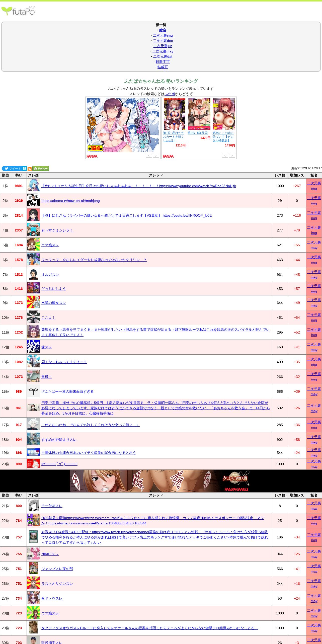Viewport: 322px width, 644px height.
Task: Click the ふたば☆ちゃんねる 勢いランキング heading
Action: (x=161, y=81)
